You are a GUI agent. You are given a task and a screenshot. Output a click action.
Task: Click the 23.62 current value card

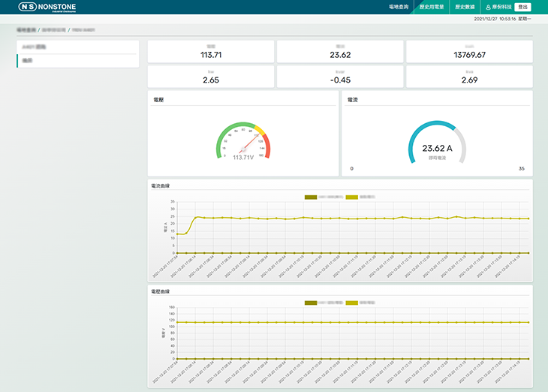(340, 52)
